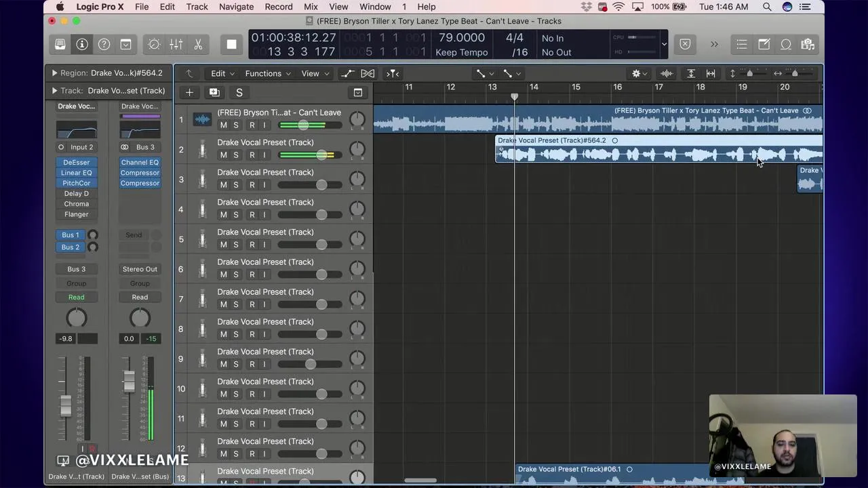Select the Drake Vocal Preset #564.2 region
Image resolution: width=868 pixels, height=488 pixels.
659,149
